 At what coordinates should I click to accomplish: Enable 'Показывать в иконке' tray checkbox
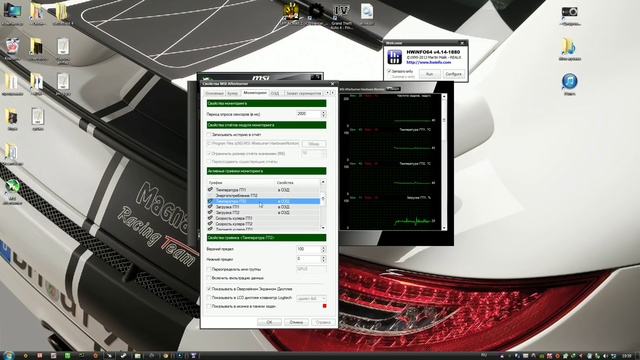point(209,306)
